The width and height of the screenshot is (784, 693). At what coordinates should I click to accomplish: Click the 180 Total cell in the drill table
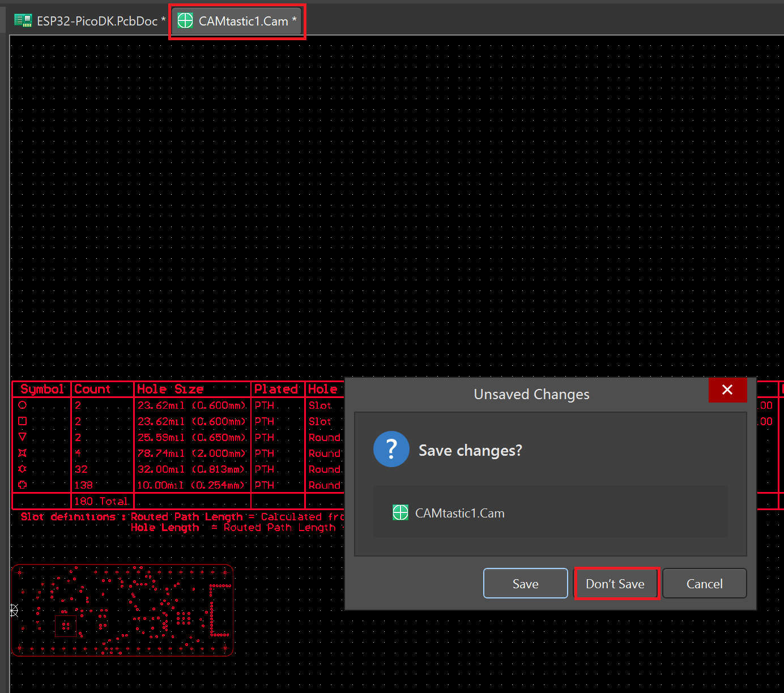pos(102,502)
